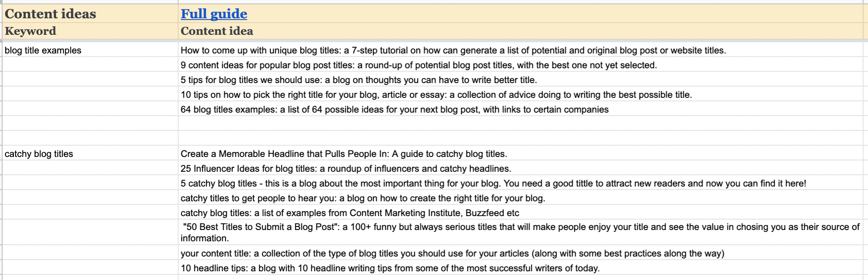This screenshot has width=868, height=280.
Task: Click the 9 content ideas row cell
Action: click(520, 65)
